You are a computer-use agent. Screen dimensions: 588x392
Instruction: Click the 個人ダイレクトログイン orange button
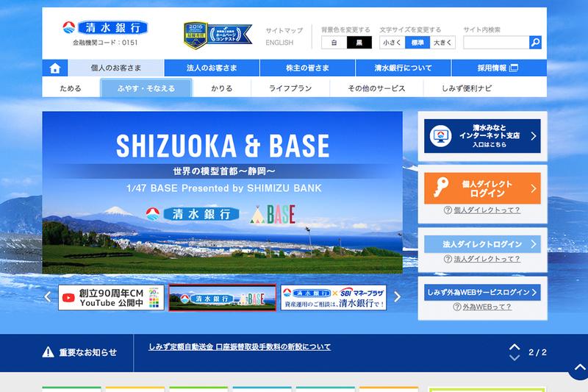click(482, 188)
